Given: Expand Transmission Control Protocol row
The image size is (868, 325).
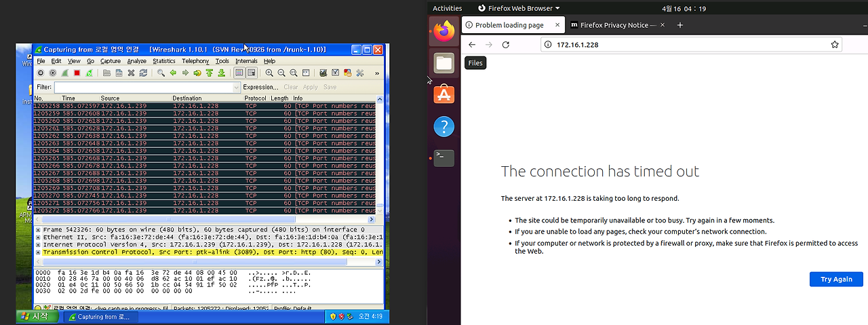Looking at the screenshot, I should click(x=38, y=252).
